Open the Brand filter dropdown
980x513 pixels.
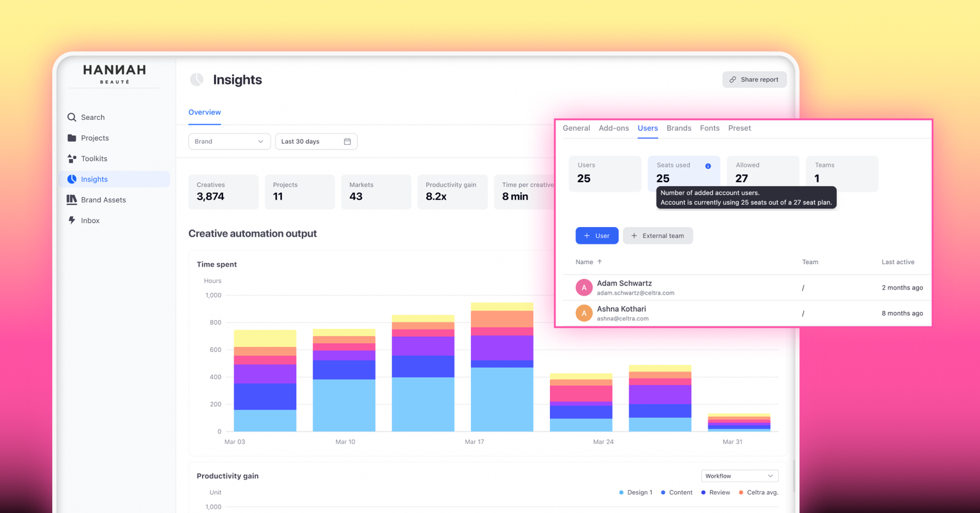229,141
